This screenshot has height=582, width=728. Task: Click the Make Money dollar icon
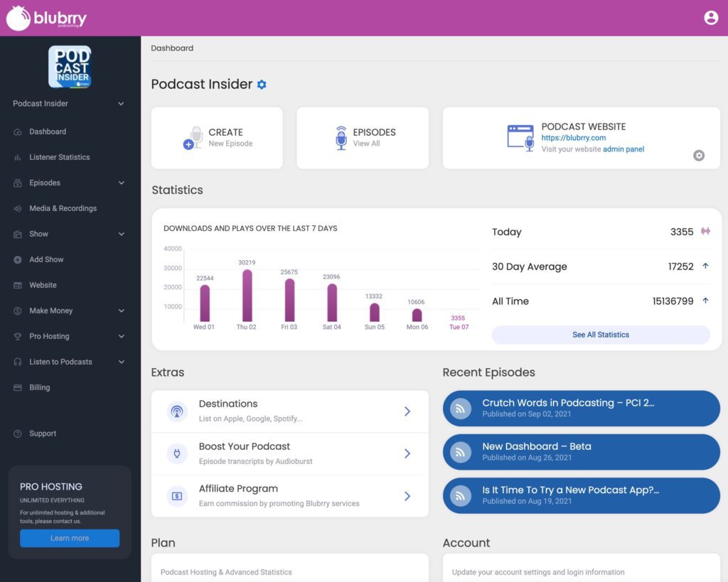18,311
